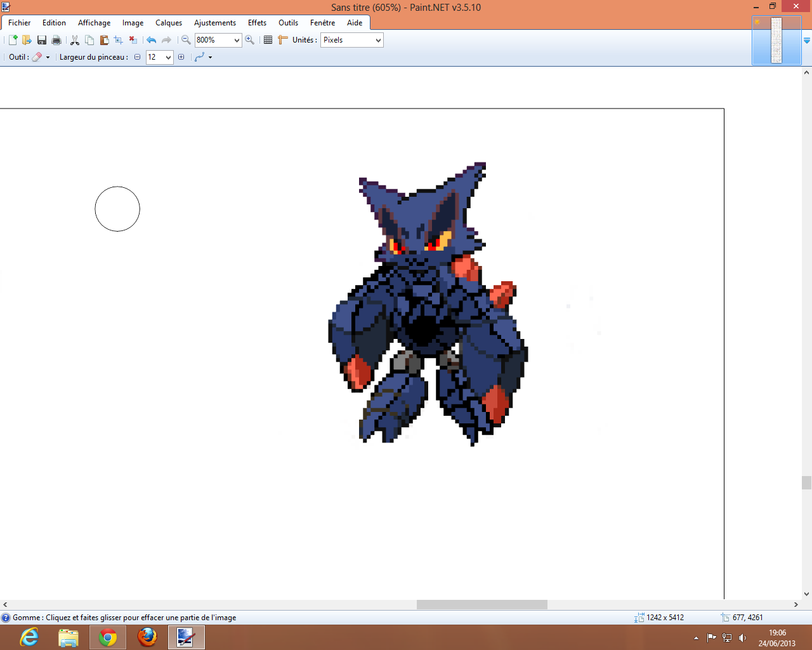Open the clock showing 19:06
The width and height of the screenshot is (812, 650).
(x=776, y=638)
